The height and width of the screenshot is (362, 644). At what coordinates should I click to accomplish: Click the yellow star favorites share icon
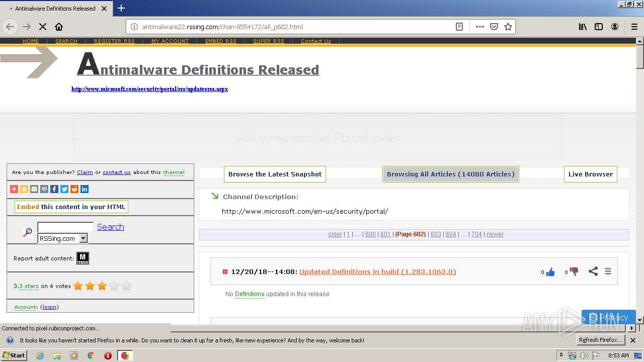[24, 189]
